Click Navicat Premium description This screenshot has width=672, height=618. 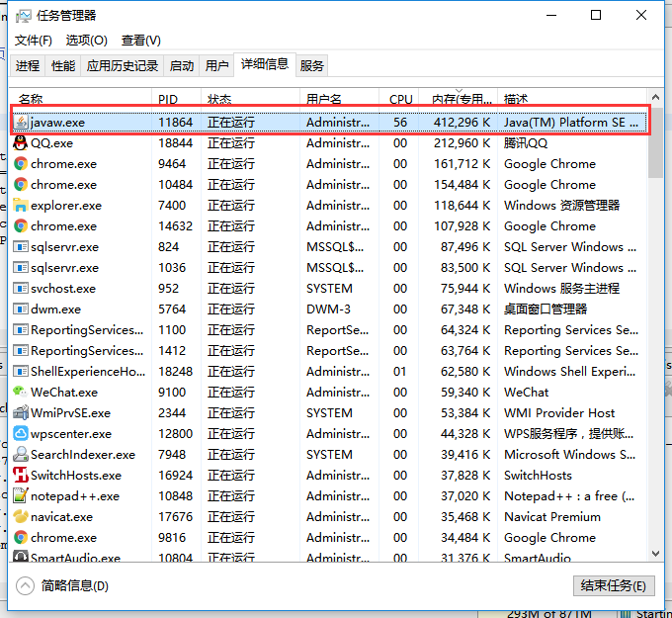(x=552, y=517)
